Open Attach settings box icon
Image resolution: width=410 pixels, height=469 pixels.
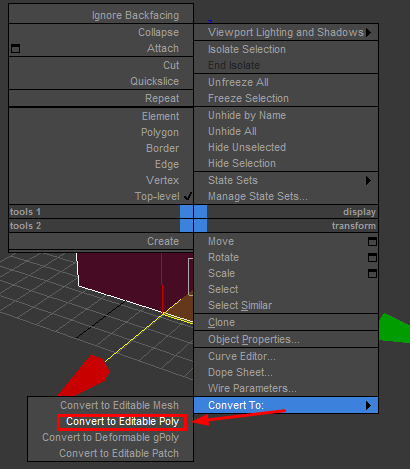[x=15, y=49]
